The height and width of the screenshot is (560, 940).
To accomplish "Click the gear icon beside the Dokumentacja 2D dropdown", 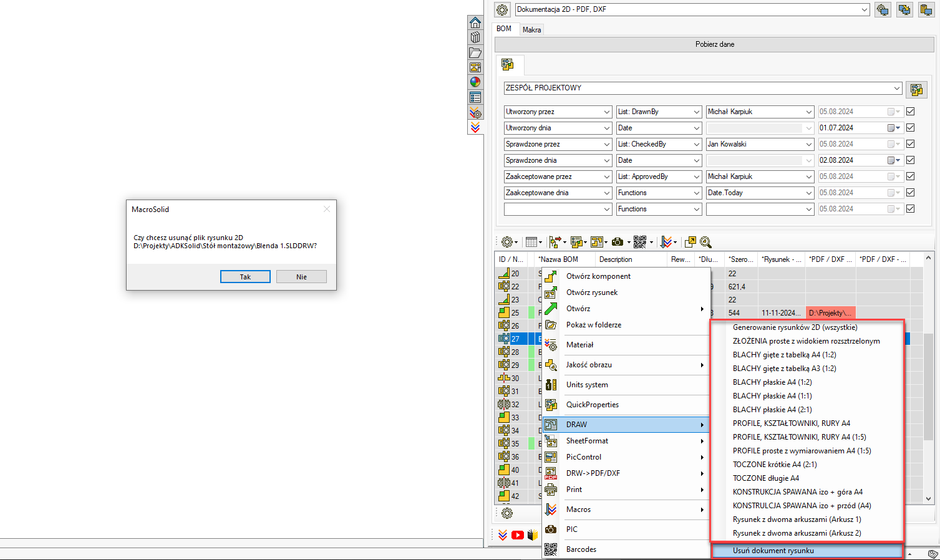I will (x=502, y=10).
